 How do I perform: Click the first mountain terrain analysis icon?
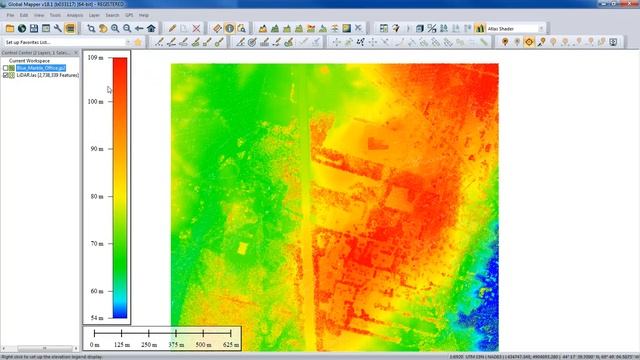263,28
